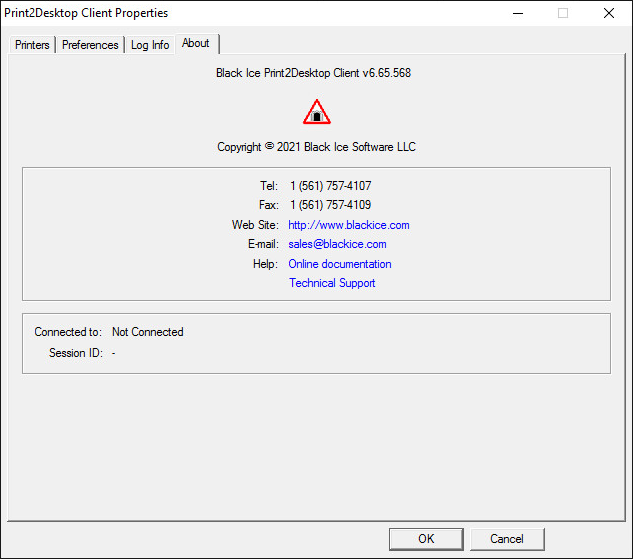633x559 pixels.
Task: Open the http://www.blackice.com website link
Action: pos(349,225)
